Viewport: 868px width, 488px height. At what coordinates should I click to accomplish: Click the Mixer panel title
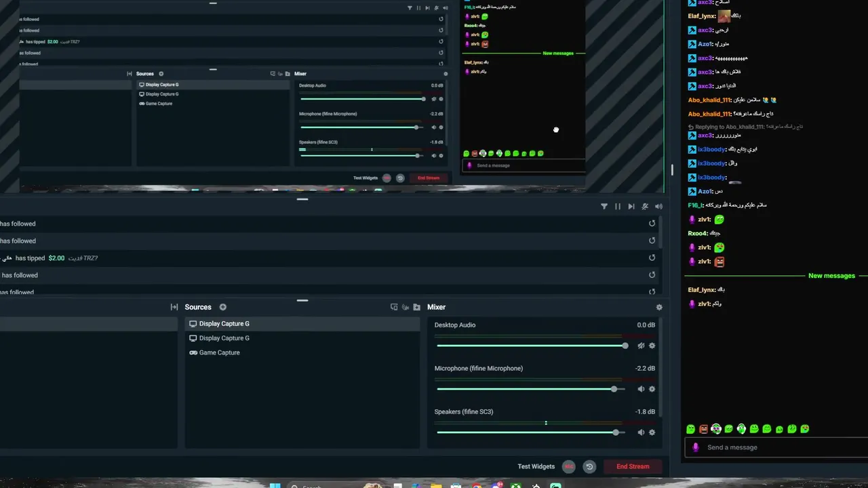(x=436, y=307)
